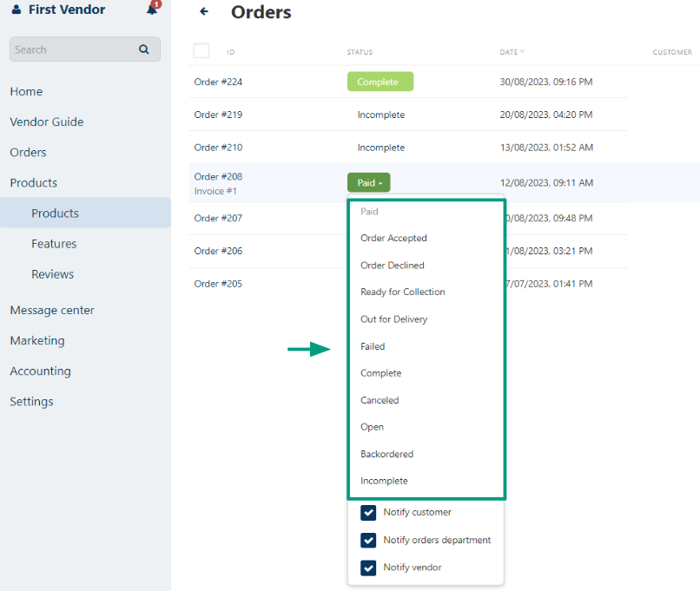Pick Ready for Collection in status menu
The width and height of the screenshot is (700, 591).
402,292
